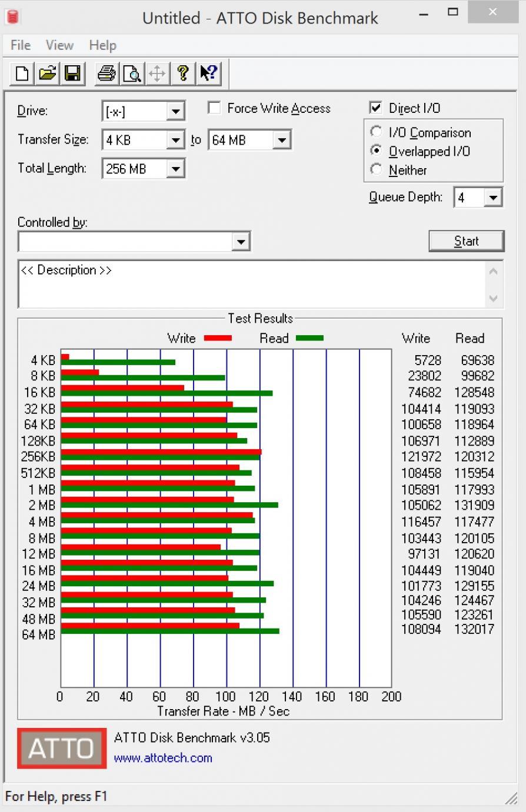Click the Transfer Rate - MB / Sec axis label
526x812 pixels.
[x=224, y=711]
